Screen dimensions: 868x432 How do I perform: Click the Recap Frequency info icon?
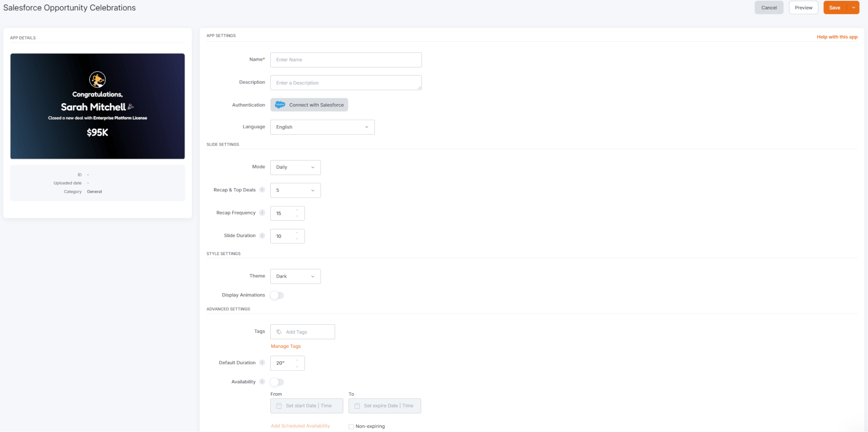[x=262, y=213]
